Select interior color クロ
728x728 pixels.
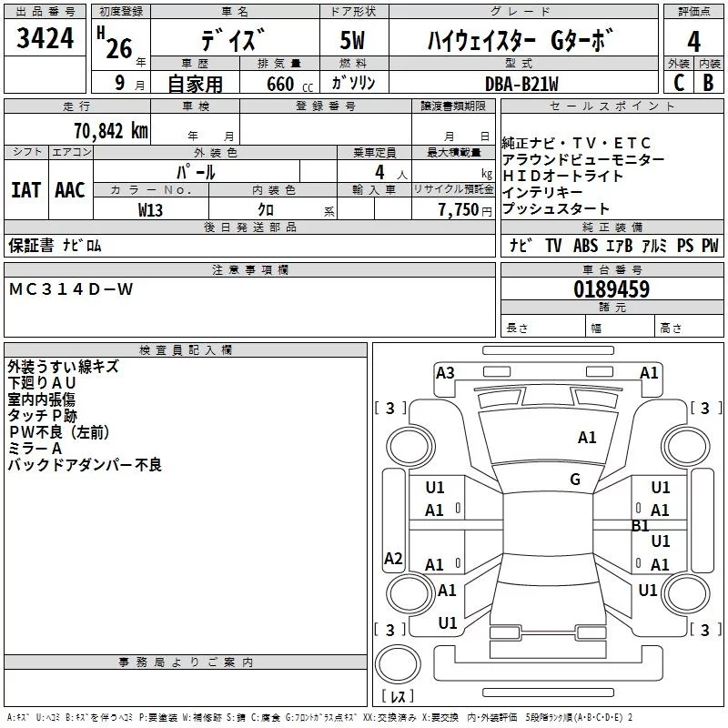pos(266,210)
